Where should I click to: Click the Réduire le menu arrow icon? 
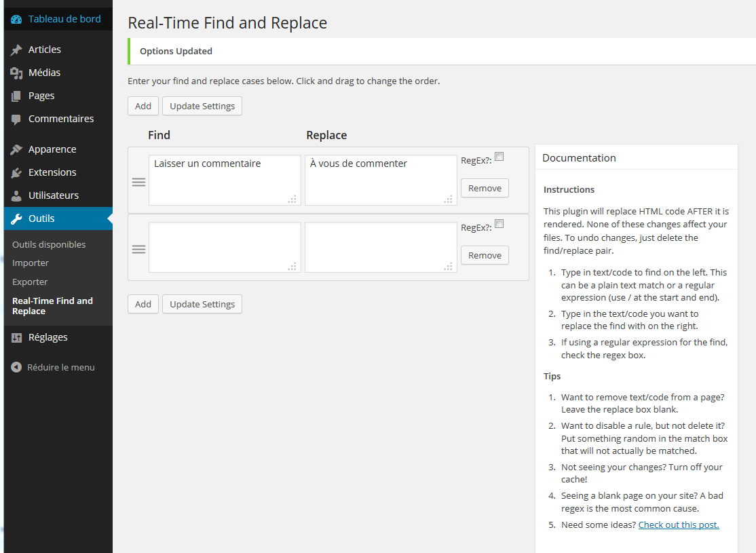tap(16, 367)
